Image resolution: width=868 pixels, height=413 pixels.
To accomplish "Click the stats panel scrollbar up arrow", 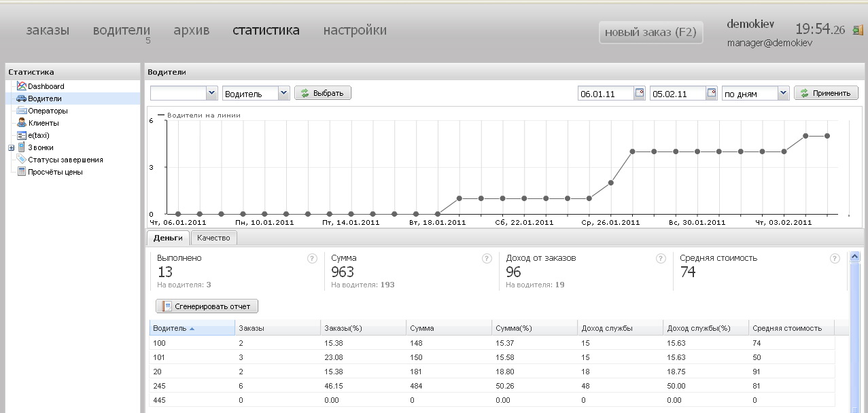I will pyautogui.click(x=855, y=257).
